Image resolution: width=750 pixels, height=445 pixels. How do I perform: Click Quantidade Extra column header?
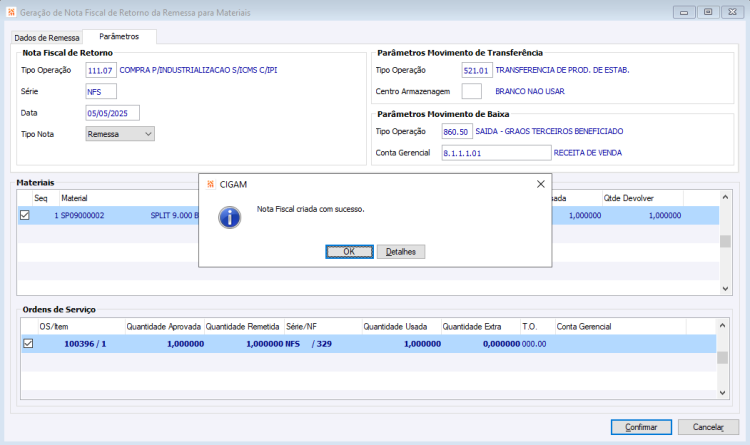pyautogui.click(x=480, y=326)
